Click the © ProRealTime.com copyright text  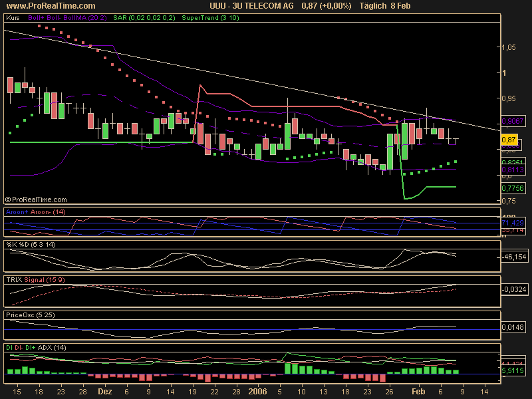pos(36,200)
